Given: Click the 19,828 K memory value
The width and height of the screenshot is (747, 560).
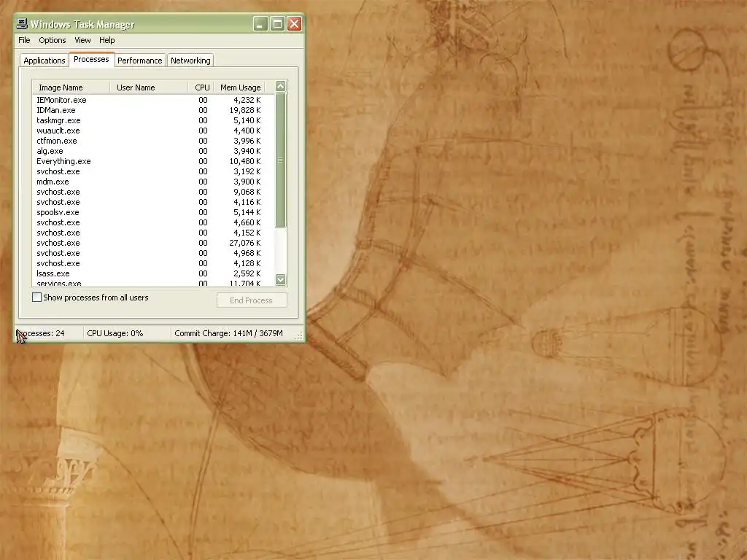Looking at the screenshot, I should point(245,110).
